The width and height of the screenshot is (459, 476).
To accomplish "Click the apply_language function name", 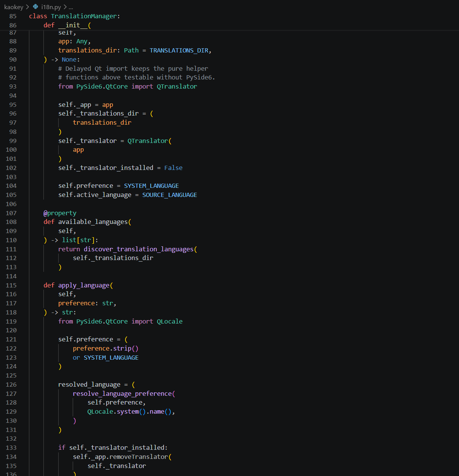I will point(84,285).
